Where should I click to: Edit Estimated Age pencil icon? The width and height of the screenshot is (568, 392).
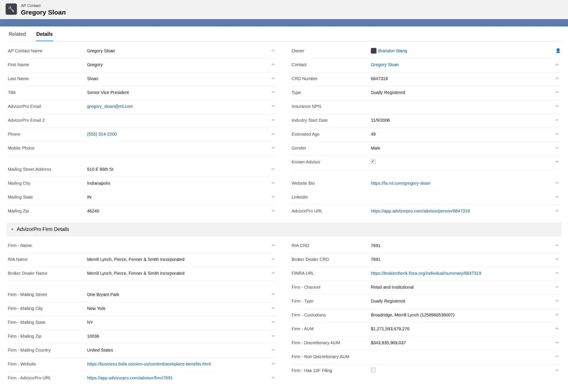click(x=557, y=134)
